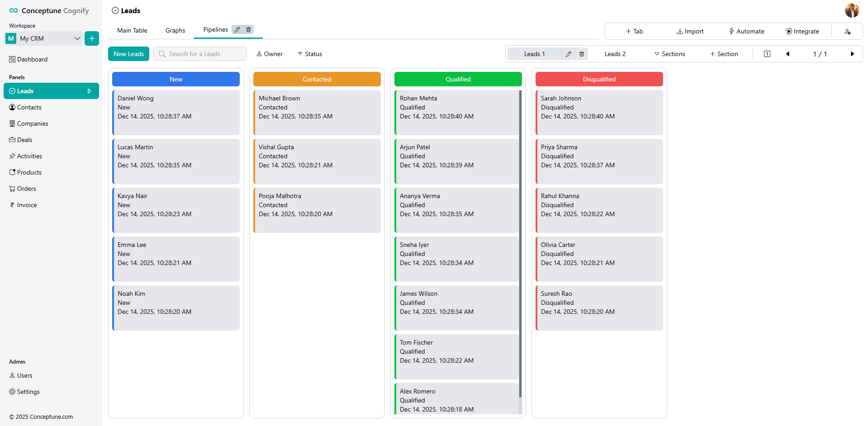
Task: Open the user profile avatar
Action: pyautogui.click(x=851, y=10)
